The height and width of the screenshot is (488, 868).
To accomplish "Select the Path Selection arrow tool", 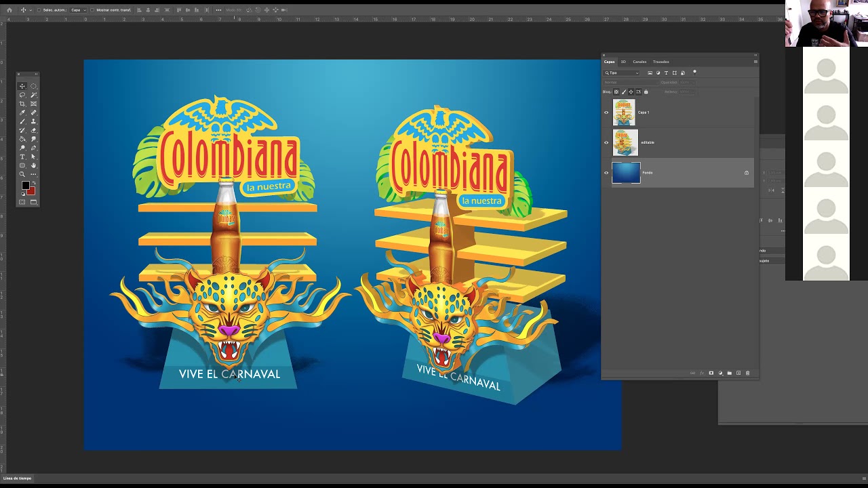I will coord(33,157).
